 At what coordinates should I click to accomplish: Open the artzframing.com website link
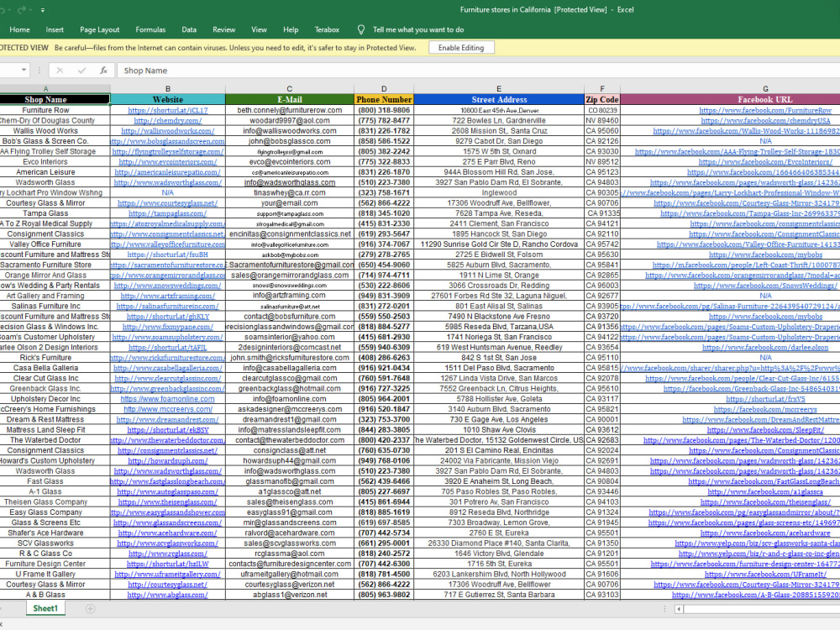tap(168, 296)
